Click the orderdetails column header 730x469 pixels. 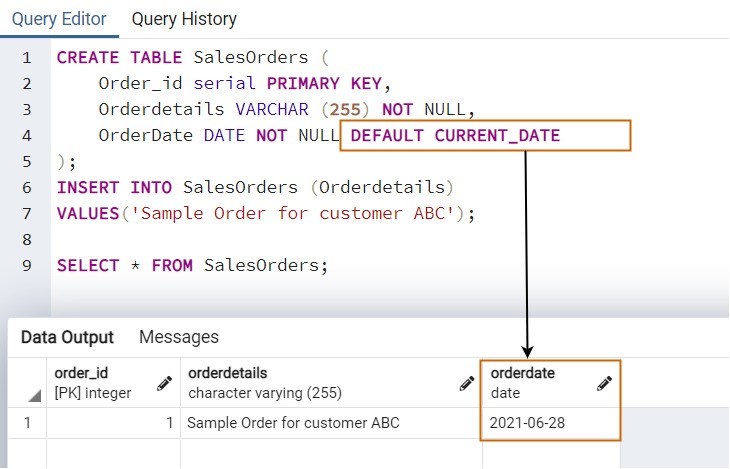pyautogui.click(x=331, y=383)
